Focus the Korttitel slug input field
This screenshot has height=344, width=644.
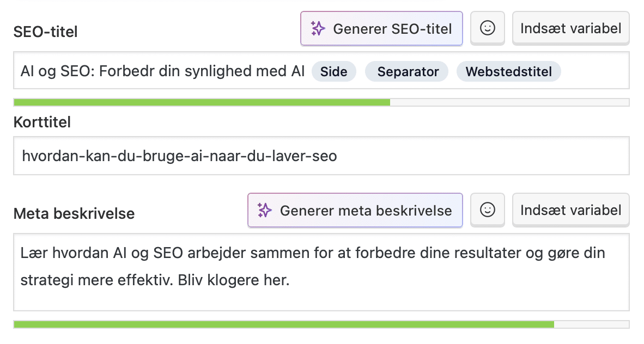click(x=321, y=156)
